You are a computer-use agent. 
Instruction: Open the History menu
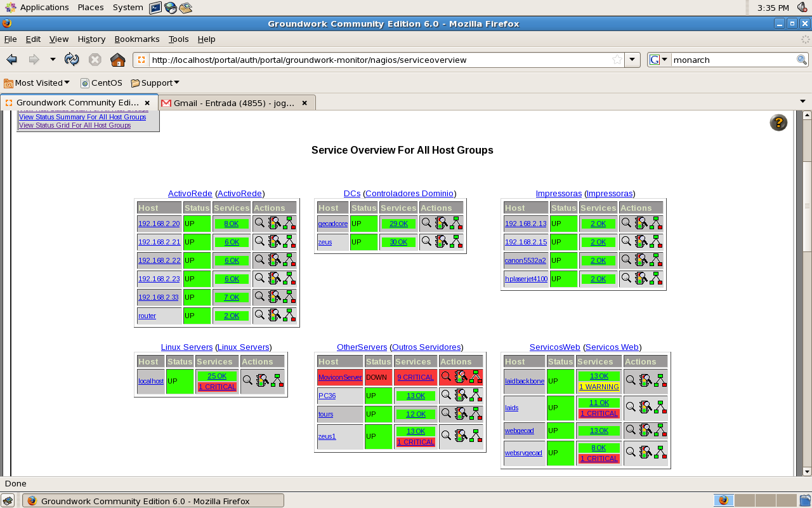(91, 39)
